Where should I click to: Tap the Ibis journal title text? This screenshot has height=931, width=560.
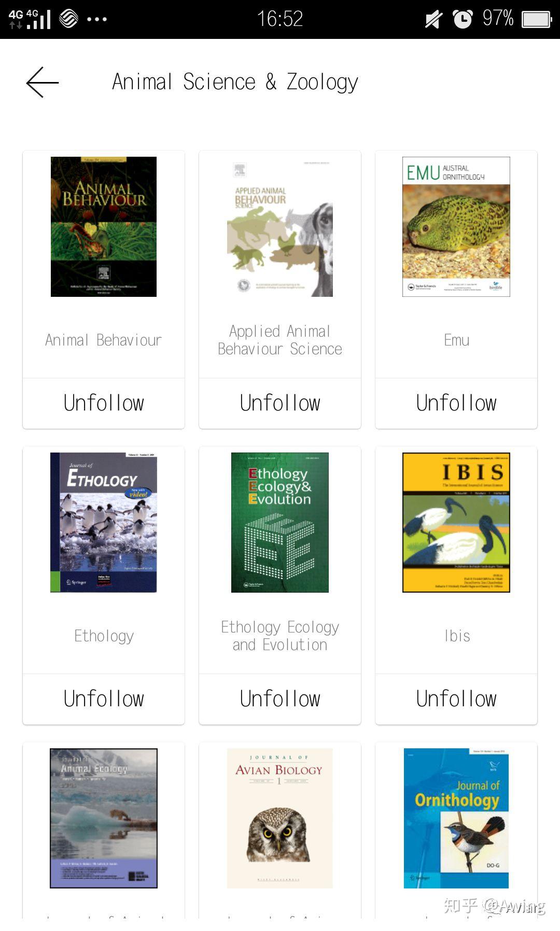click(x=457, y=636)
